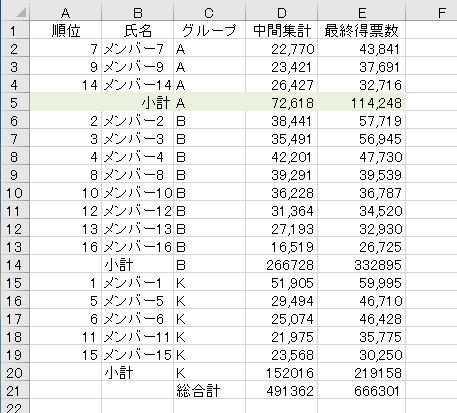Click the 中間集計 header cell
This screenshot has height=413, width=457.
(x=281, y=31)
